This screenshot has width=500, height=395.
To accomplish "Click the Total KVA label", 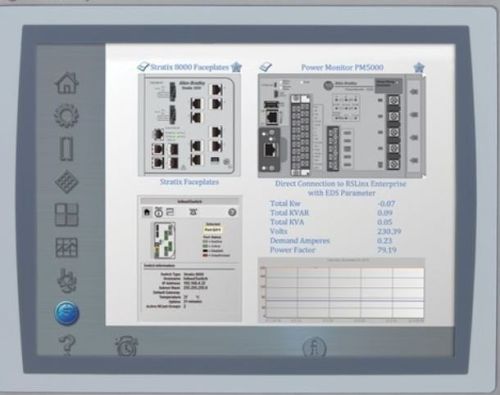I will point(287,222).
